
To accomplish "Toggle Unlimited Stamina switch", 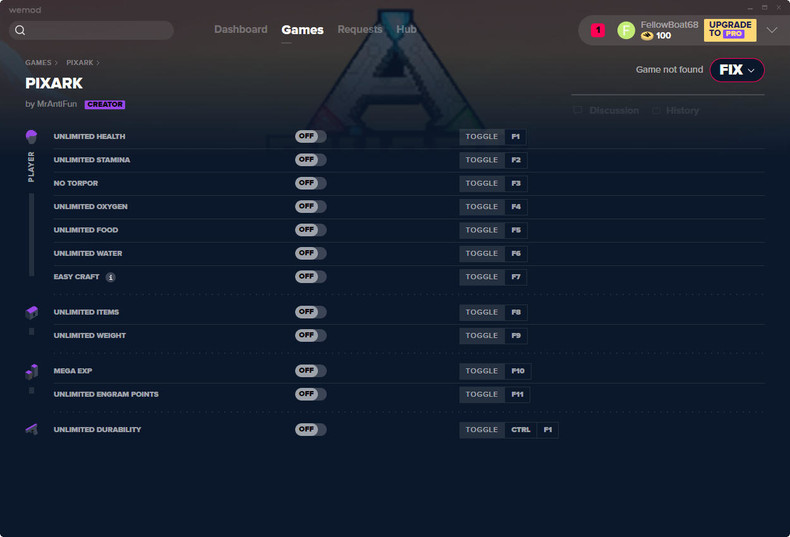I will coord(310,160).
